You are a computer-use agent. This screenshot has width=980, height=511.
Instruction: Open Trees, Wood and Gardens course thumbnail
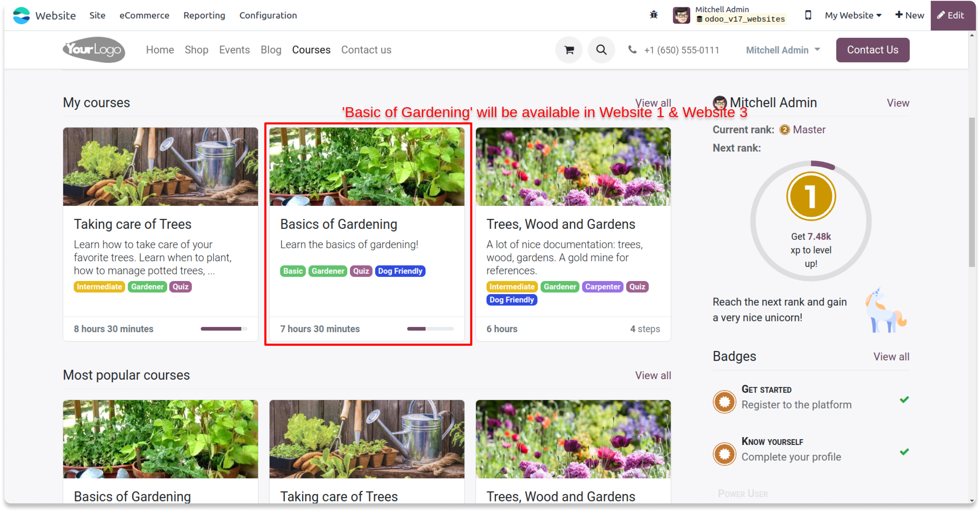(x=573, y=167)
